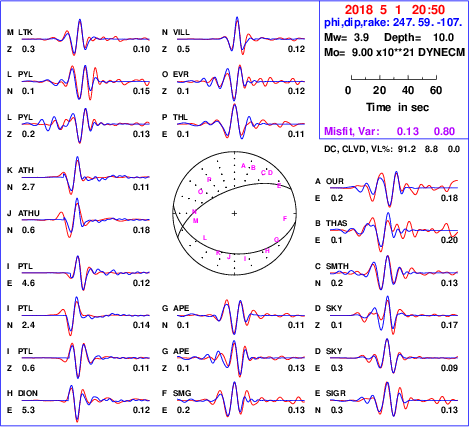Click the red 2018 5 1 20:50 date

395,10
